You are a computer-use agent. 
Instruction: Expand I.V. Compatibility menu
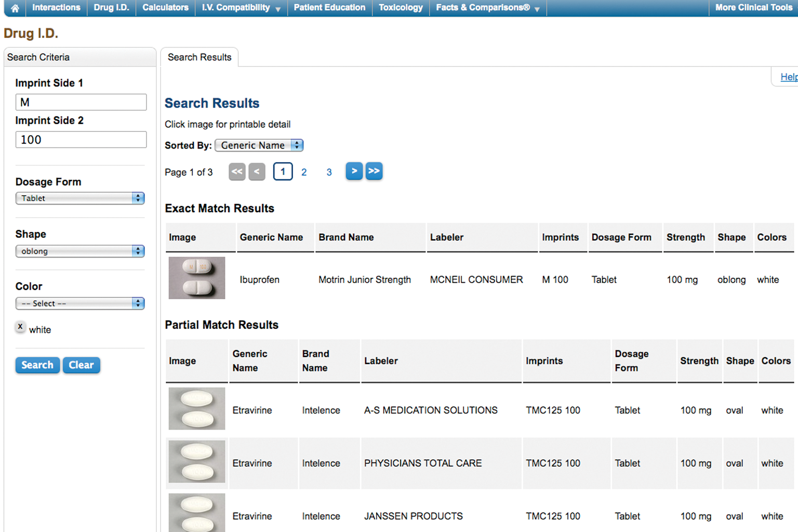pos(241,8)
